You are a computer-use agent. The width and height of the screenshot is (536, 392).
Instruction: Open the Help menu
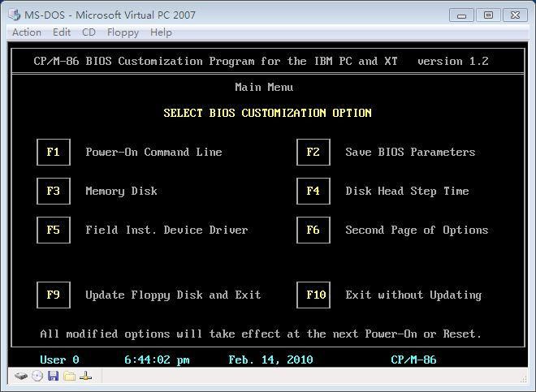(x=161, y=32)
